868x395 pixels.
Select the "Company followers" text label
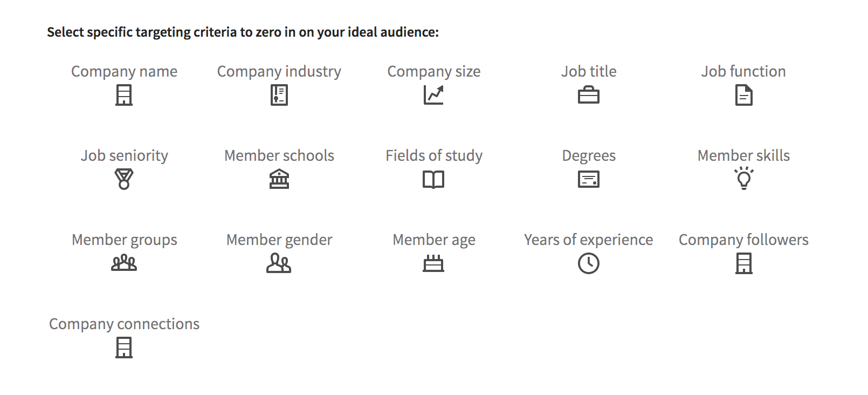(x=743, y=240)
